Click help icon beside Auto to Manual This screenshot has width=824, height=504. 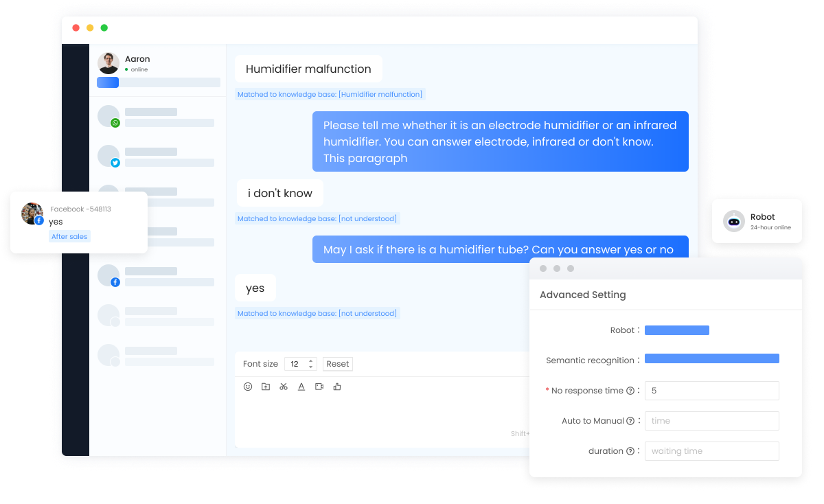point(630,421)
